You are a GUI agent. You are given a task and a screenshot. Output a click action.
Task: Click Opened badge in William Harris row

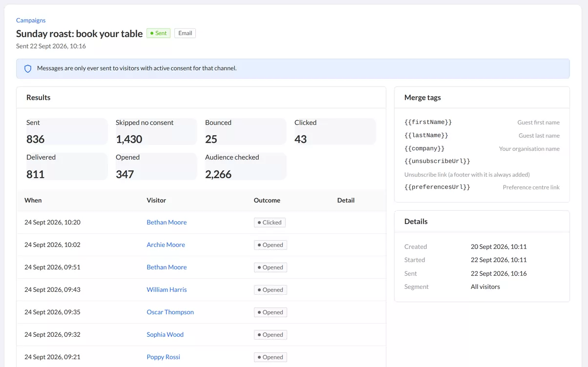coord(270,290)
